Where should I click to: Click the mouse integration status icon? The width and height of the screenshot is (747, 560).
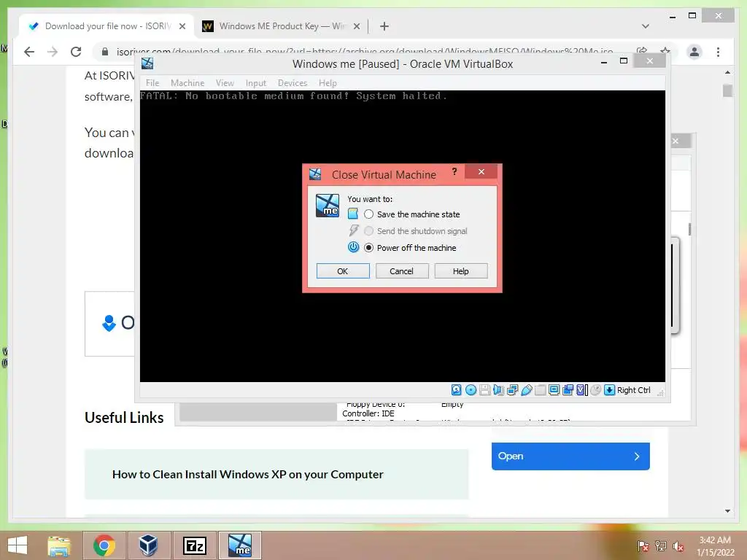click(x=595, y=390)
